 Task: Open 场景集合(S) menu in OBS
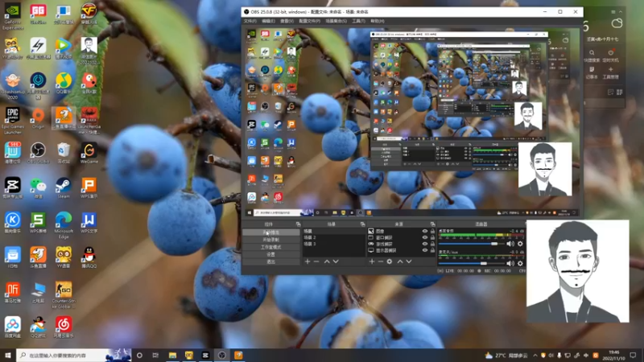[336, 21]
